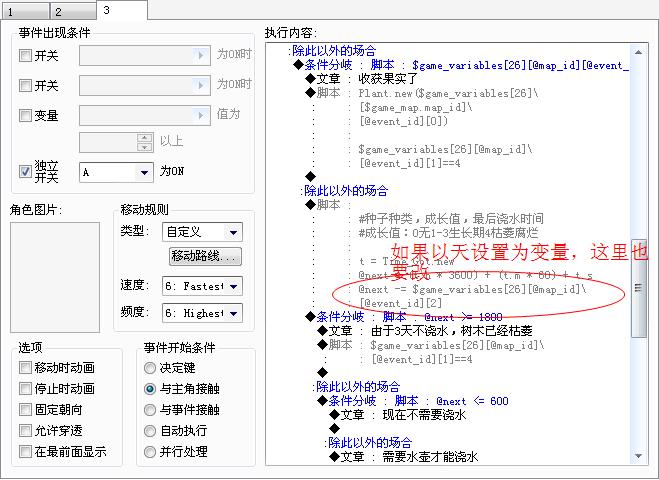Image resolution: width=659 pixels, height=480 pixels.
Task: Open the self switch A dropdown
Action: point(116,172)
